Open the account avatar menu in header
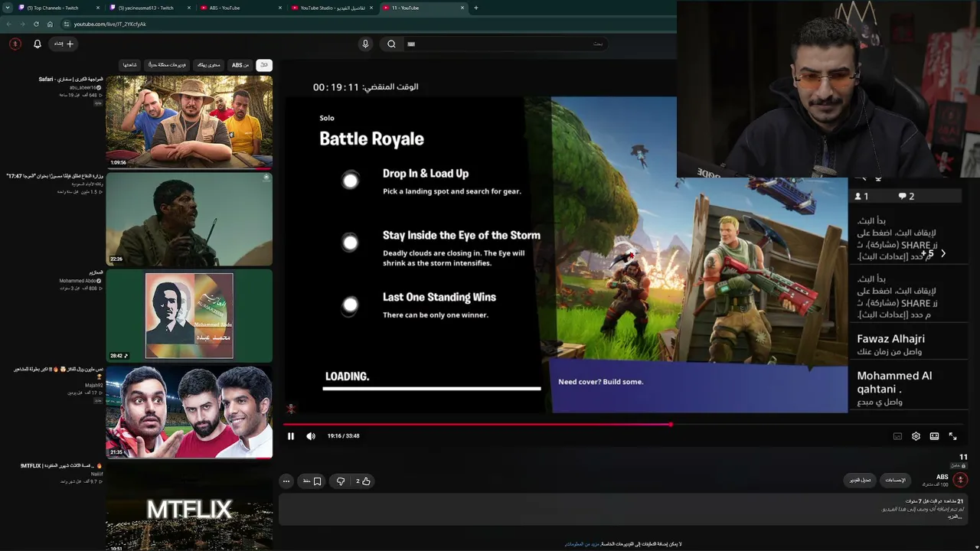 click(15, 44)
